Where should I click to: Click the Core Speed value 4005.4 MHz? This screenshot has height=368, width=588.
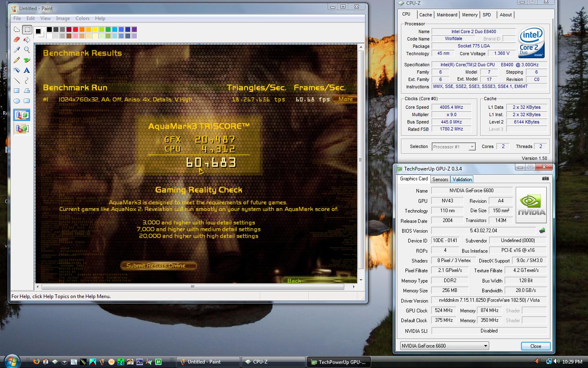451,107
